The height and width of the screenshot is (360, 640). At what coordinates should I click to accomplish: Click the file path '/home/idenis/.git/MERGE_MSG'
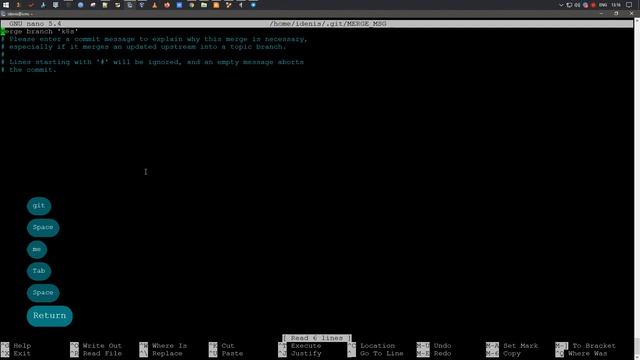click(328, 24)
